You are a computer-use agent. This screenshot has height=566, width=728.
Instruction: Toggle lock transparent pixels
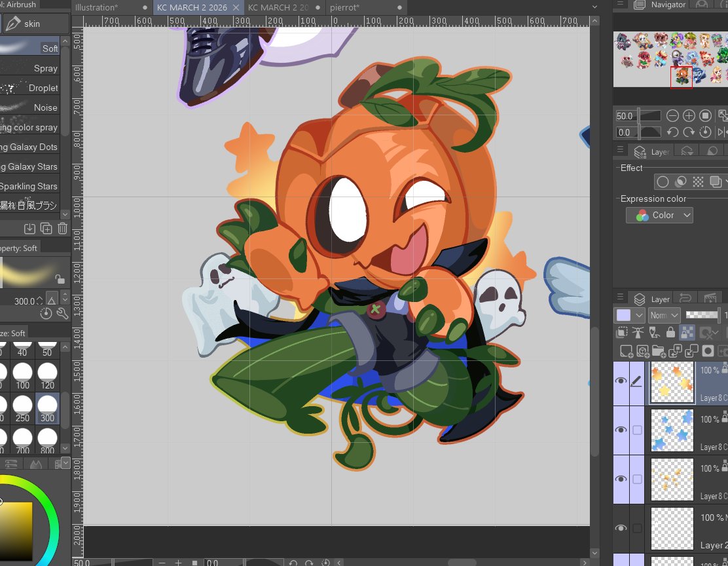click(687, 332)
